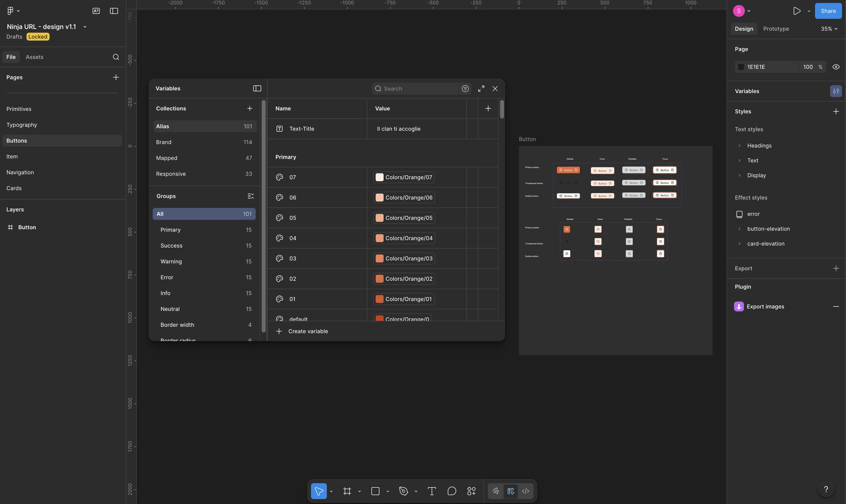Viewport: 846px width, 504px height.
Task: Open the 35% zoom dropdown
Action: pyautogui.click(x=829, y=28)
